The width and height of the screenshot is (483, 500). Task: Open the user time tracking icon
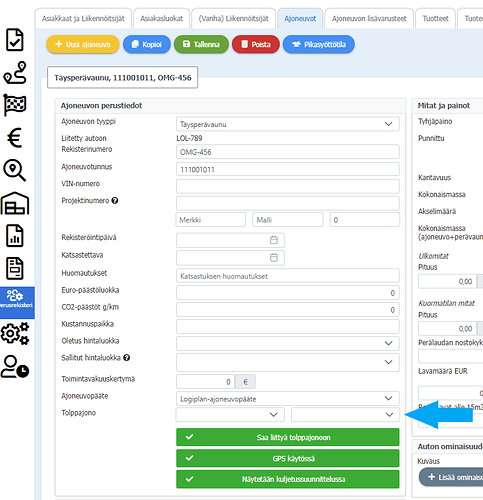[x=15, y=367]
